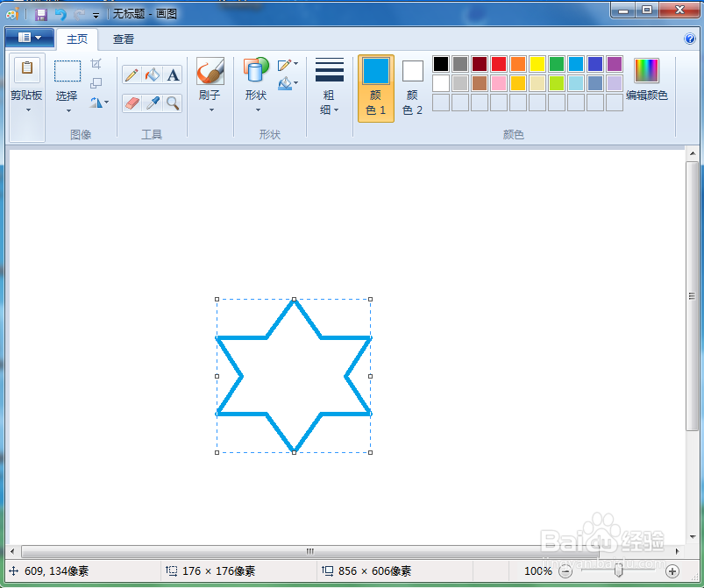Expand the Brushes dropdown arrow

[211, 110]
